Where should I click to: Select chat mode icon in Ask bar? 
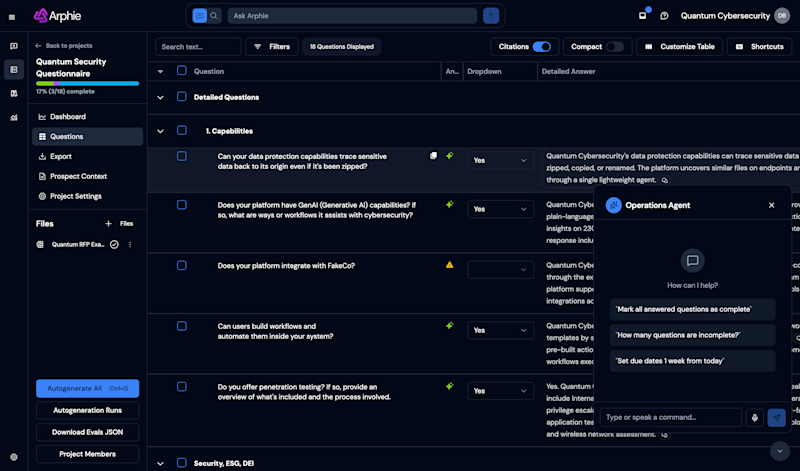coord(199,16)
